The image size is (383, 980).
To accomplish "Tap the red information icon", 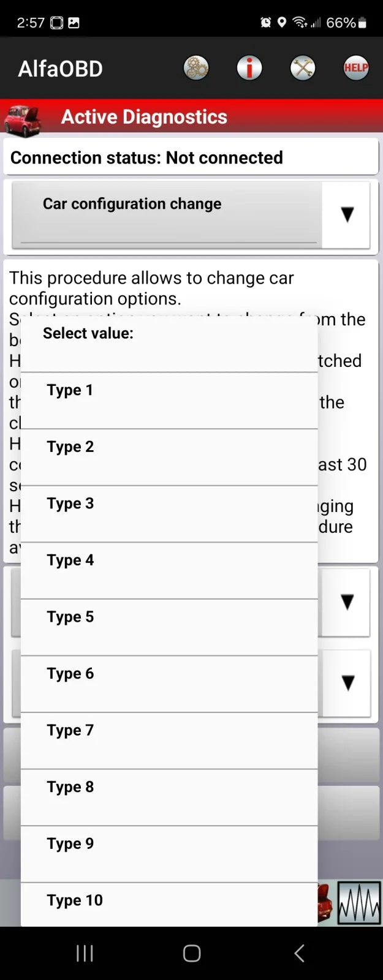I will [x=249, y=67].
